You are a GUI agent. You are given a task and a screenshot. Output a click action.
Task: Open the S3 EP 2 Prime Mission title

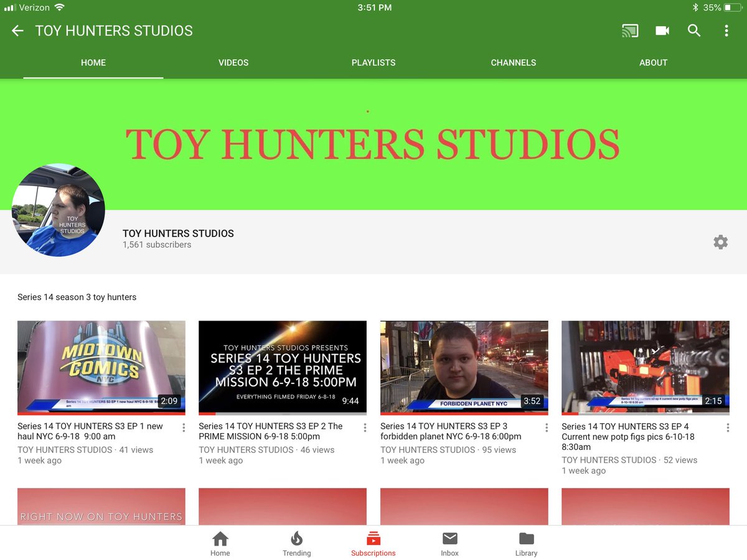click(271, 431)
